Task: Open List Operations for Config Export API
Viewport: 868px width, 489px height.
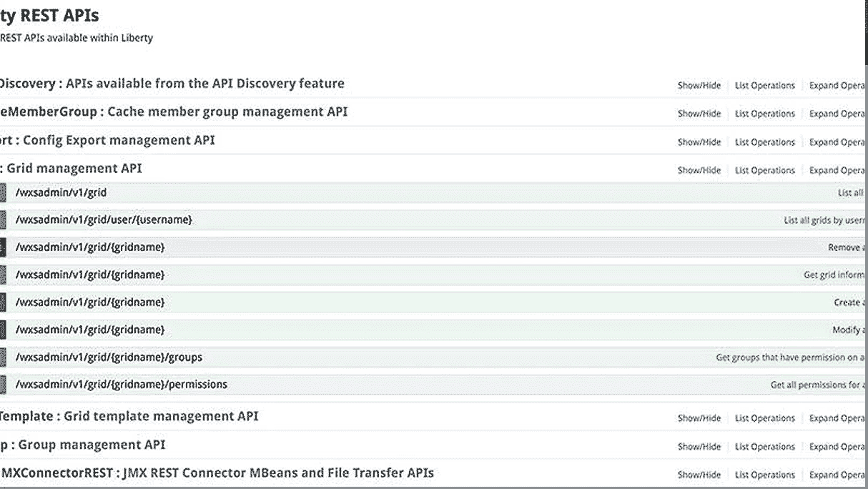Action: click(765, 142)
